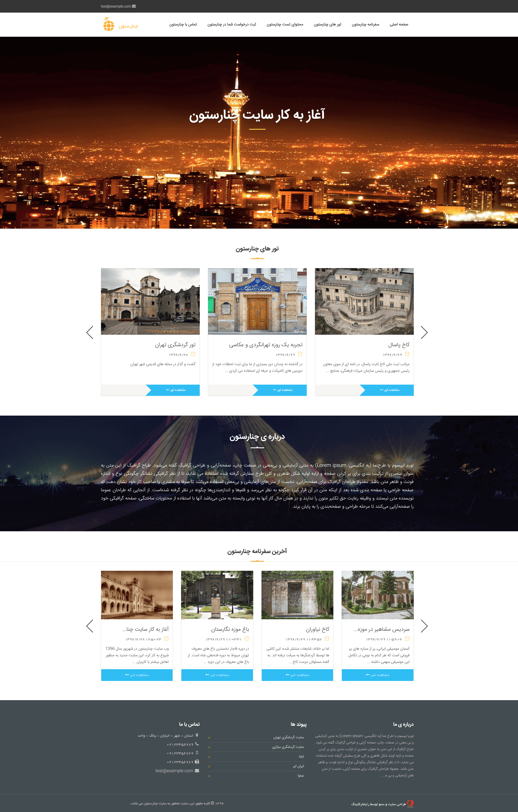Open the تور های چنارستون menu item

327,24
